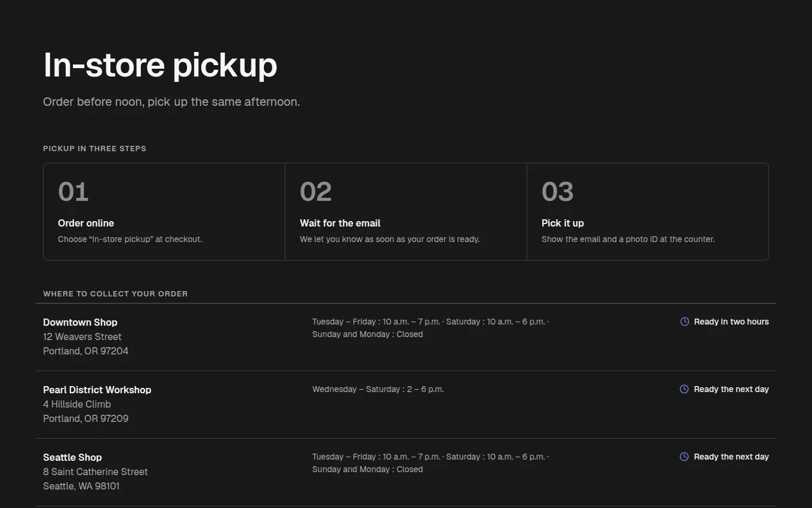Viewport: 812px width, 508px height.
Task: Select the "Ready in two hours" status text
Action: pyautogui.click(x=731, y=322)
